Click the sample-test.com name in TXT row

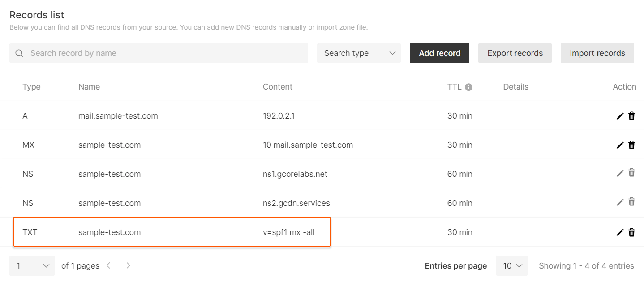pyautogui.click(x=109, y=232)
